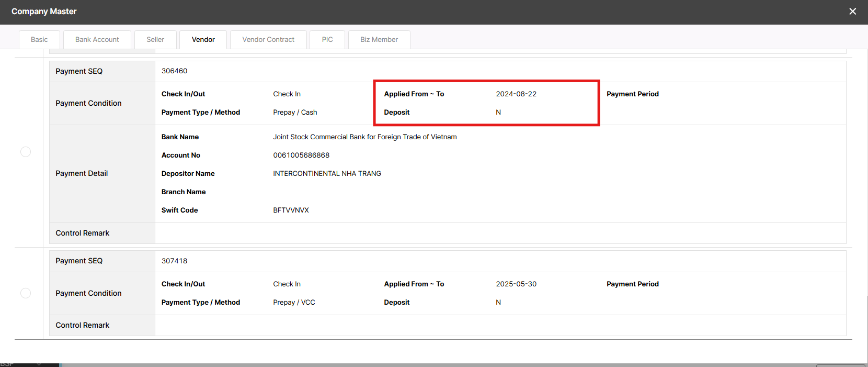This screenshot has height=367, width=868.
Task: Open the Vendor Contract tab
Action: coord(268,40)
